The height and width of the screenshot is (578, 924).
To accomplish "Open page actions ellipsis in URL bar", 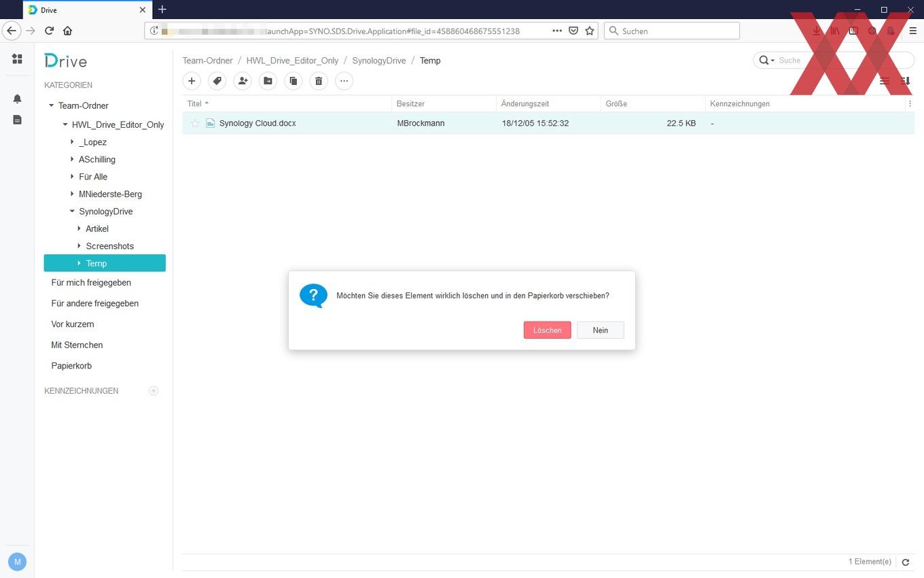I will click(x=557, y=31).
